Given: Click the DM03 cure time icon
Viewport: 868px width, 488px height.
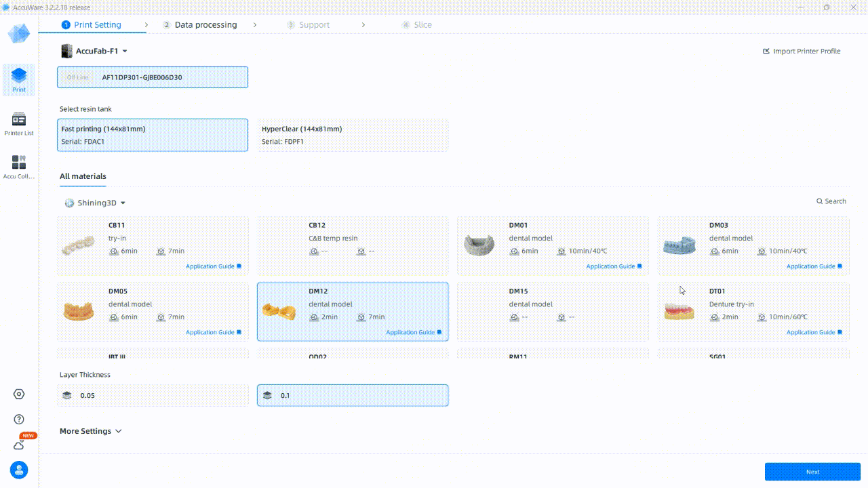Looking at the screenshot, I should coord(762,251).
